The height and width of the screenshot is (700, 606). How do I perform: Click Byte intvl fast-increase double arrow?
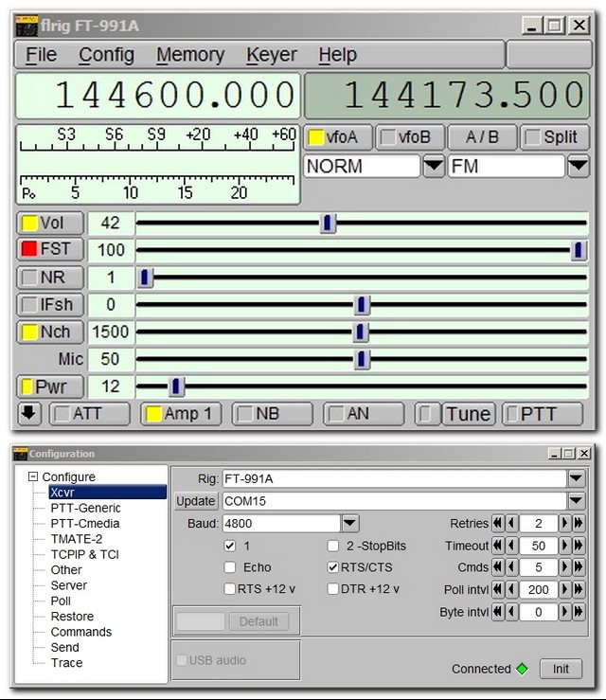coord(579,612)
